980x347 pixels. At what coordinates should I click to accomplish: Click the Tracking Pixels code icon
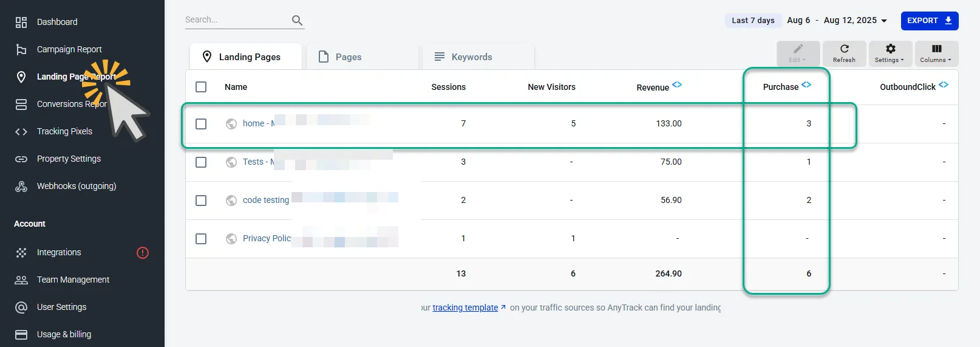tap(21, 131)
